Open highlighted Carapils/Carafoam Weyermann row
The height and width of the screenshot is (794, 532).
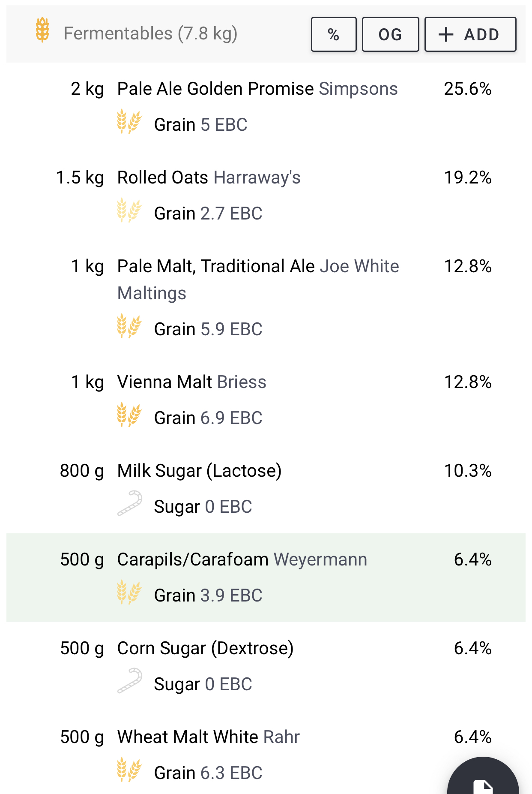266,577
